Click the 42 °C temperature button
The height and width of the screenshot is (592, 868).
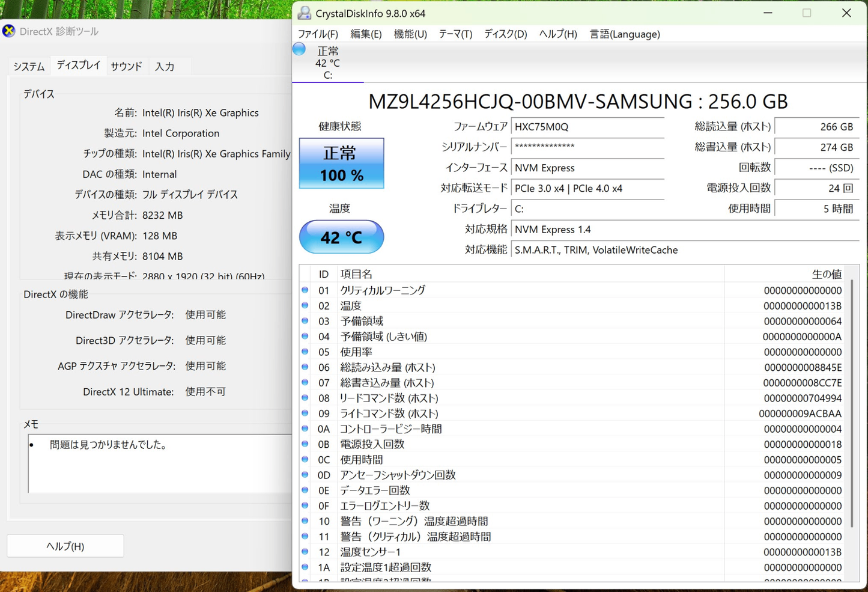342,237
